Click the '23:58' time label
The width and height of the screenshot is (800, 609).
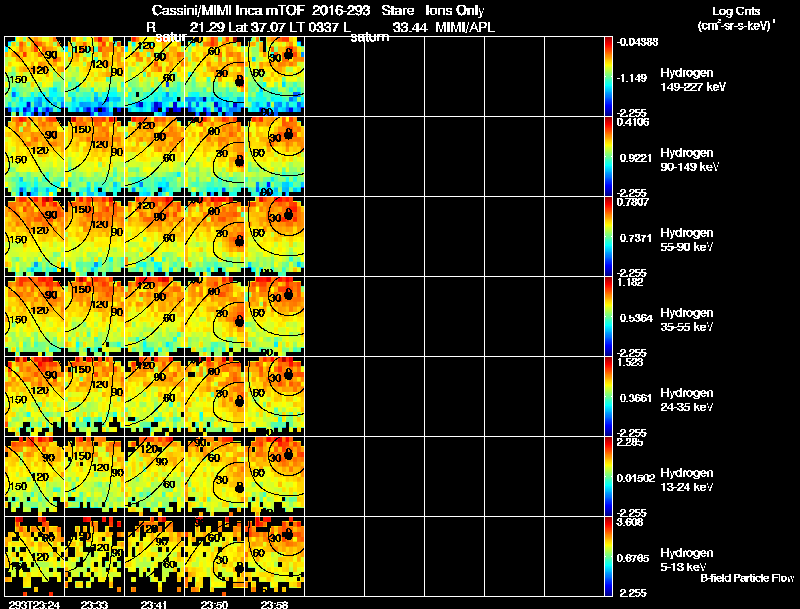tap(274, 605)
